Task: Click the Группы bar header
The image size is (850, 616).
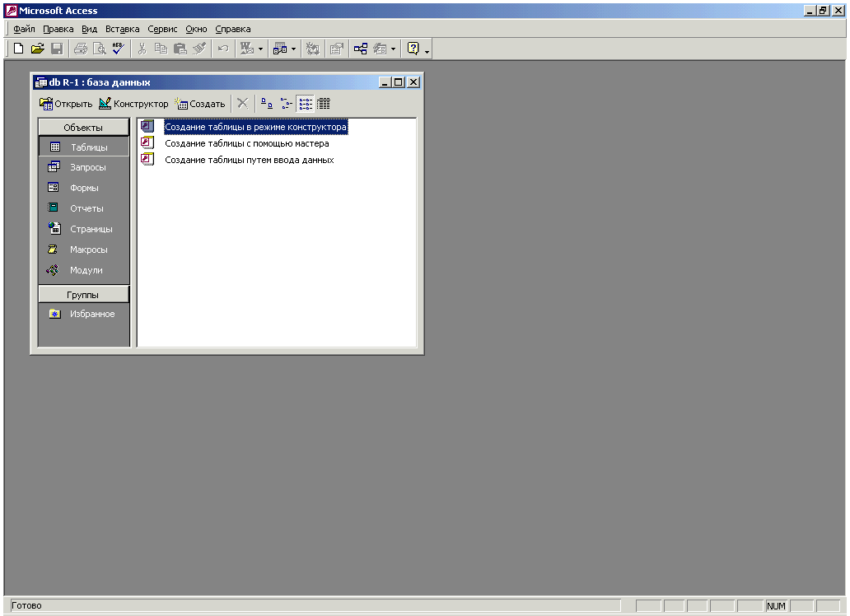Action: 83,295
